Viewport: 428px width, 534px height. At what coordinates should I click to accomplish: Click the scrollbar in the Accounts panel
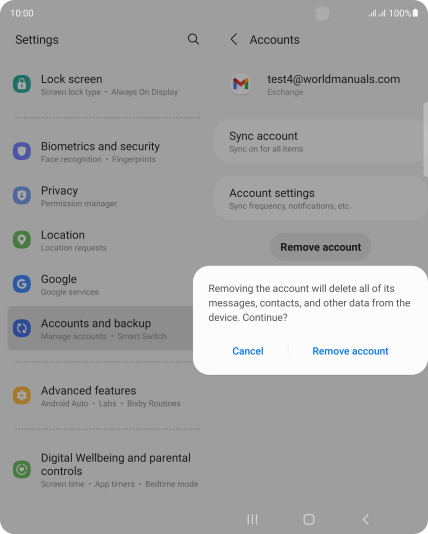tap(425, 140)
